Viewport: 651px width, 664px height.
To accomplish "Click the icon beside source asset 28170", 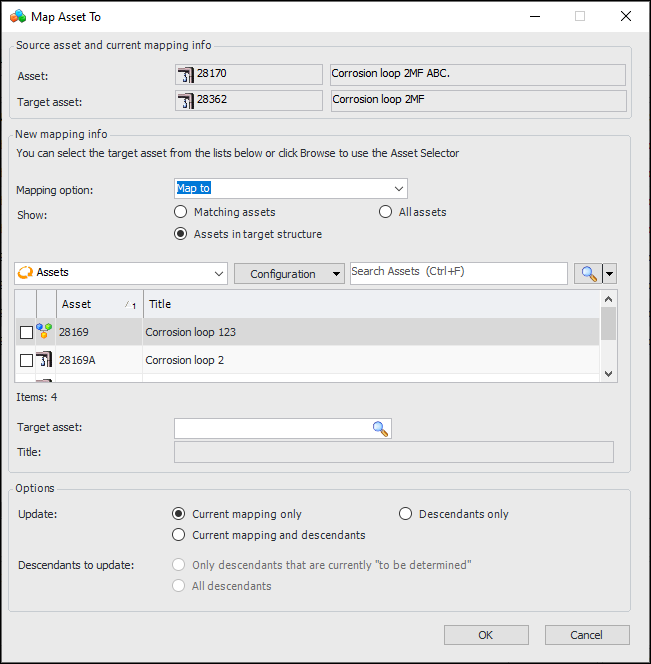I will (185, 75).
